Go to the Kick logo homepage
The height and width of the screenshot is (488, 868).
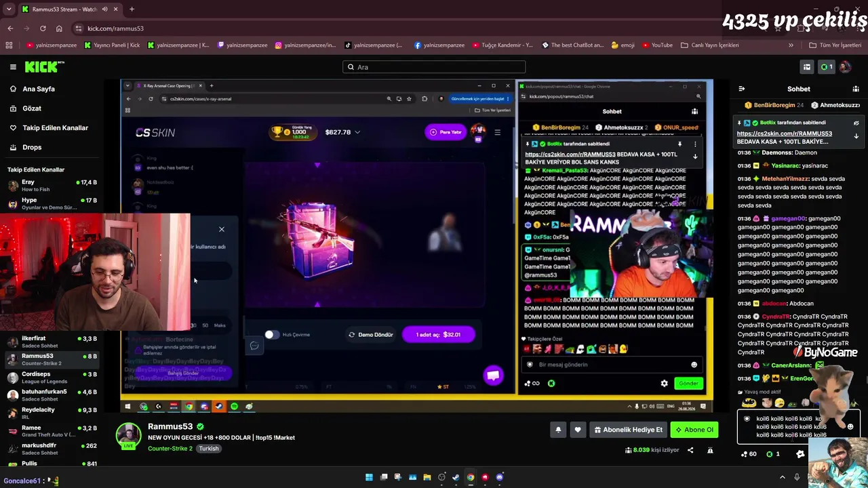pyautogui.click(x=44, y=67)
